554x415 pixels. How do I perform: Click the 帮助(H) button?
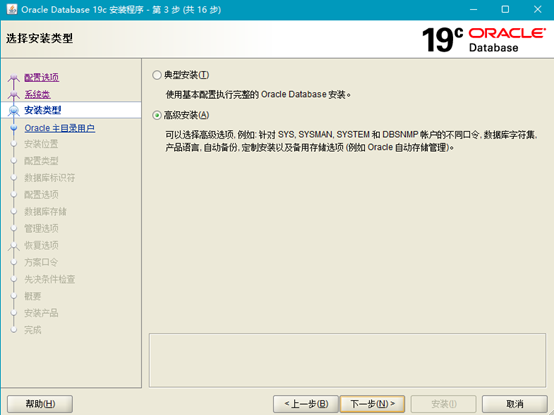tap(40, 404)
